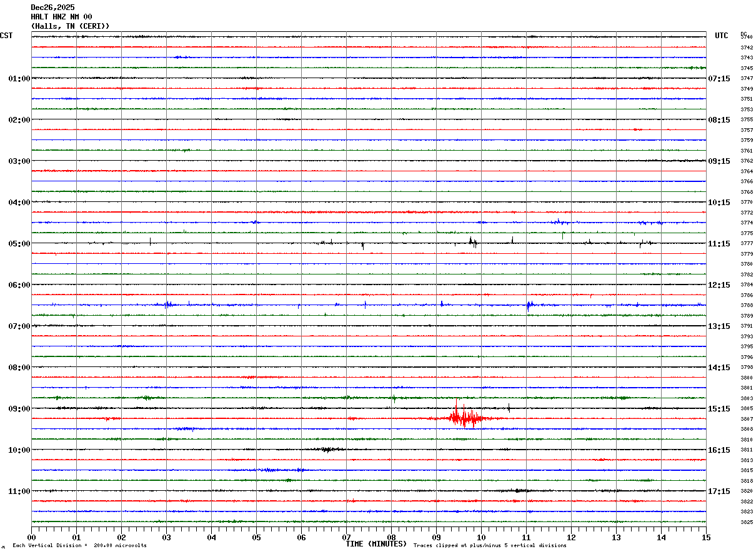The width and height of the screenshot is (756, 554).
Task: Select the DC offset value 3791
Action: [x=747, y=326]
